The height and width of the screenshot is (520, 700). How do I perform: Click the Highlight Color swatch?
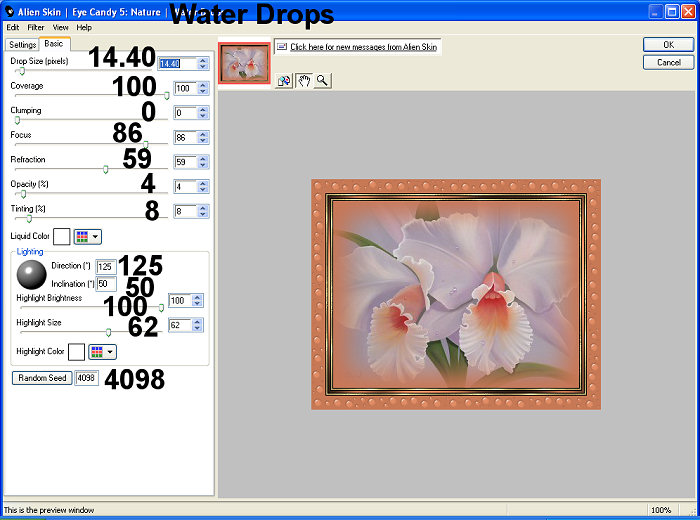coord(76,352)
